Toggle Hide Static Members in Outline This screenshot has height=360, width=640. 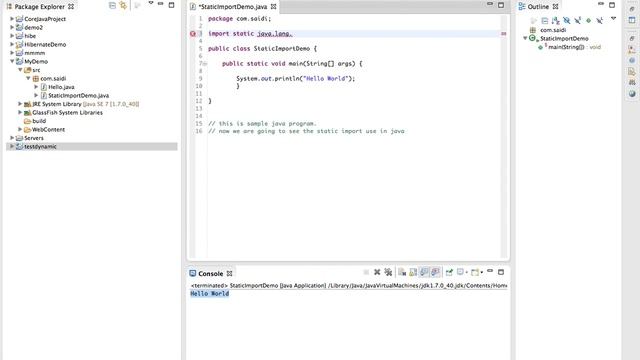coord(578,20)
